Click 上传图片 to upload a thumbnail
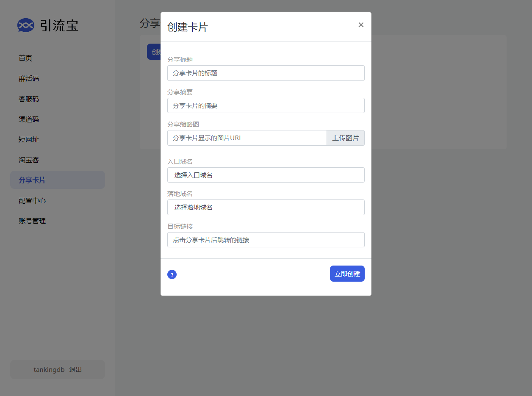Image resolution: width=532 pixels, height=396 pixels. [x=345, y=138]
